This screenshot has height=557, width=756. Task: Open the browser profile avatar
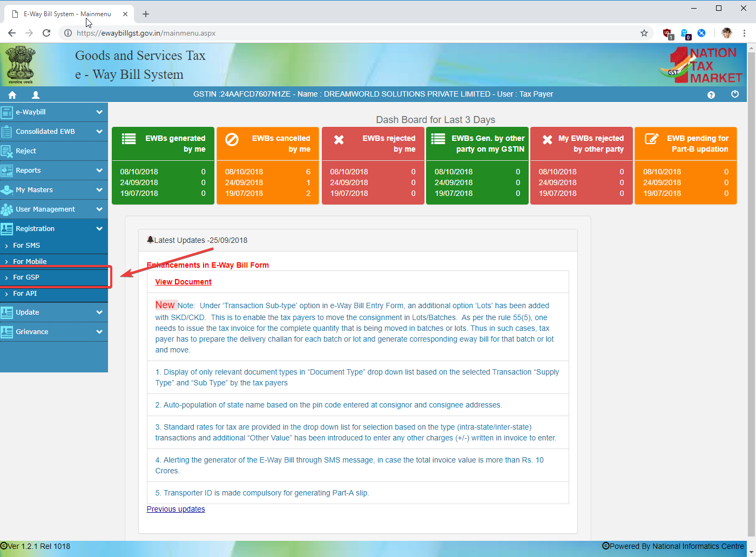click(x=727, y=33)
